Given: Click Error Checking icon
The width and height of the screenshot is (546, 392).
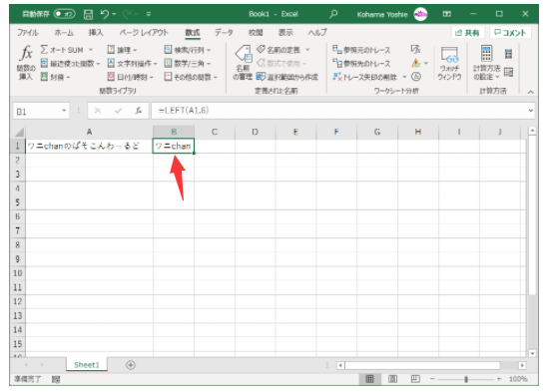Looking at the screenshot, I should (x=416, y=63).
